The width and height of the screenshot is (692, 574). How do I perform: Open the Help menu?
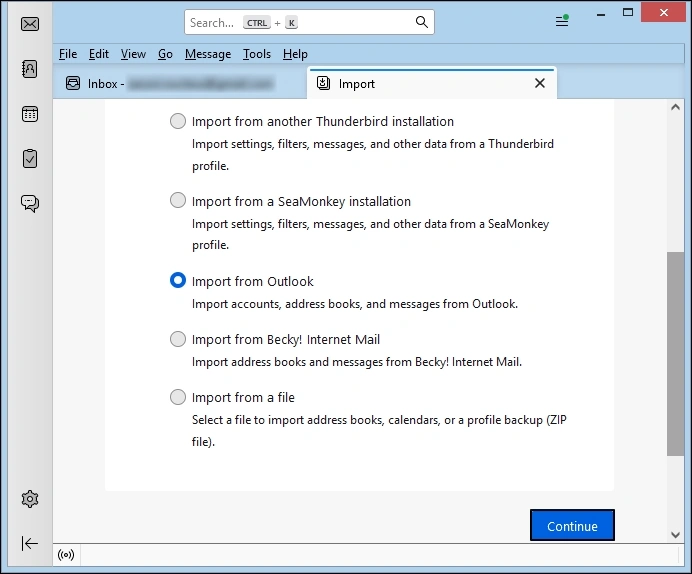[x=295, y=54]
